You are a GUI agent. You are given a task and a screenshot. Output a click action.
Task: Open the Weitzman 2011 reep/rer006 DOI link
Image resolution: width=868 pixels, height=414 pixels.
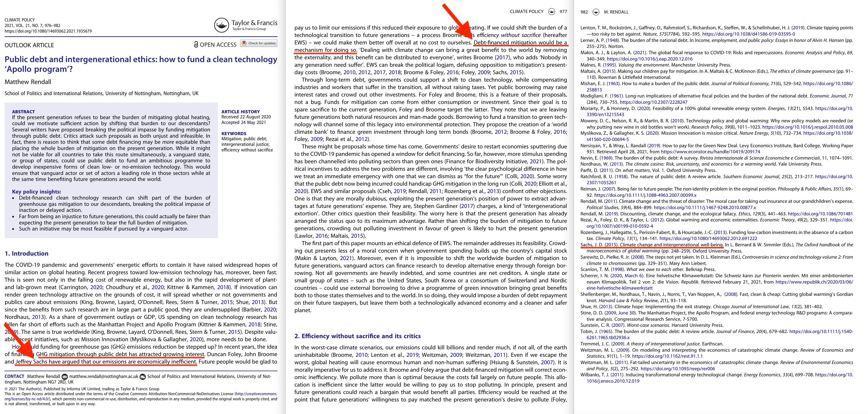coord(678,368)
